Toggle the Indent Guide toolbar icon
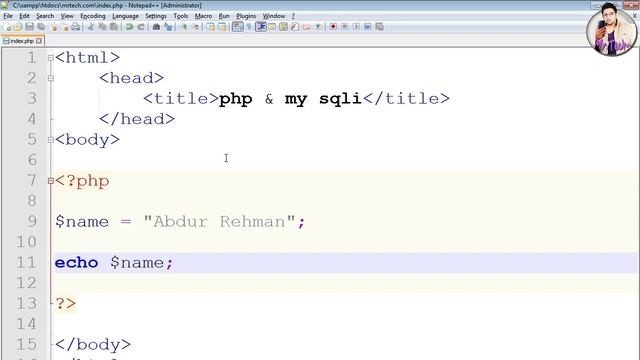The width and height of the screenshot is (640, 360). point(261,27)
